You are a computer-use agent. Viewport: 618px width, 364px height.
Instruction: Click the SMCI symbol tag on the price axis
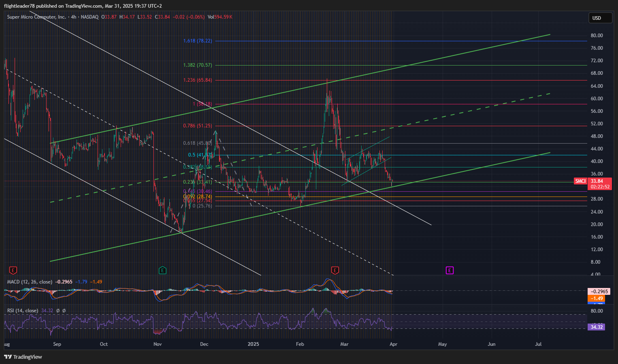(580, 181)
